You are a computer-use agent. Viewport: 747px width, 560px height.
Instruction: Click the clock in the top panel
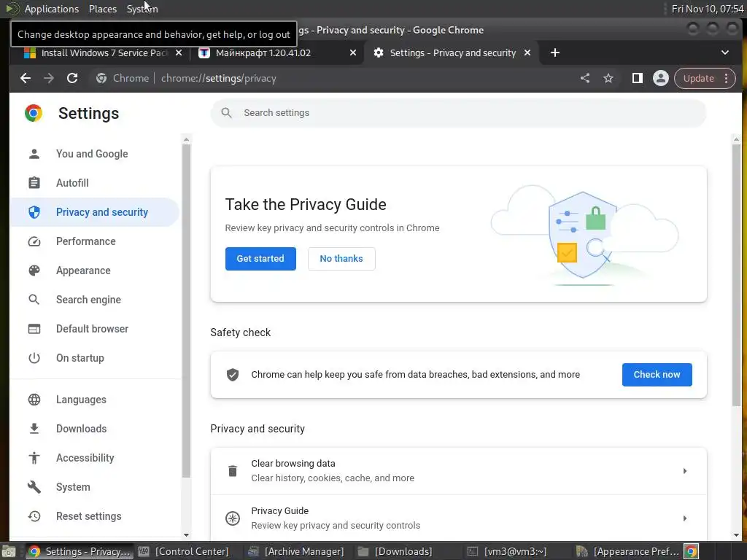click(707, 9)
